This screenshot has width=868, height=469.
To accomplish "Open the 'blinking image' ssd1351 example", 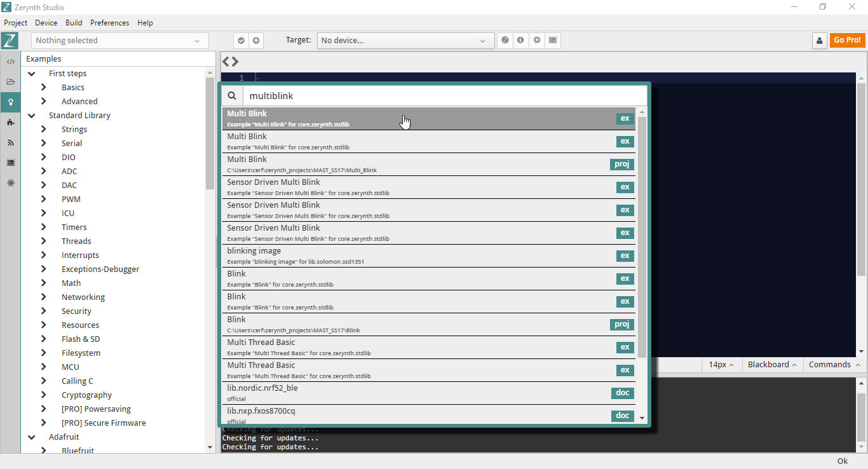I will [x=429, y=256].
